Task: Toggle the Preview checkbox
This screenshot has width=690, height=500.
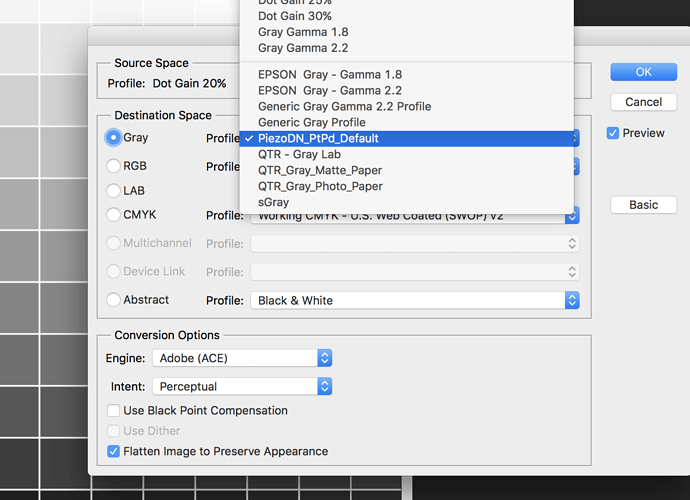Action: tap(613, 133)
